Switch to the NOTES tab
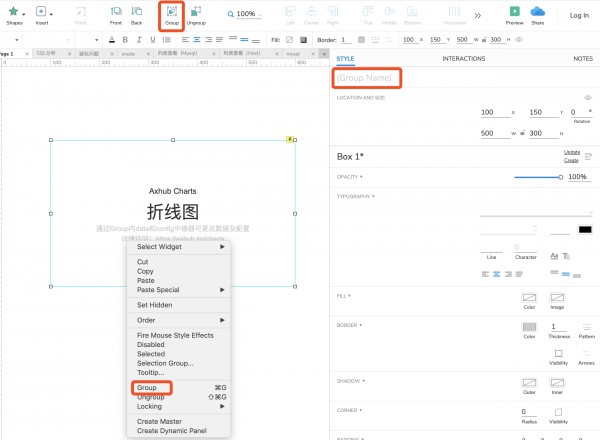The image size is (600, 440). click(583, 59)
